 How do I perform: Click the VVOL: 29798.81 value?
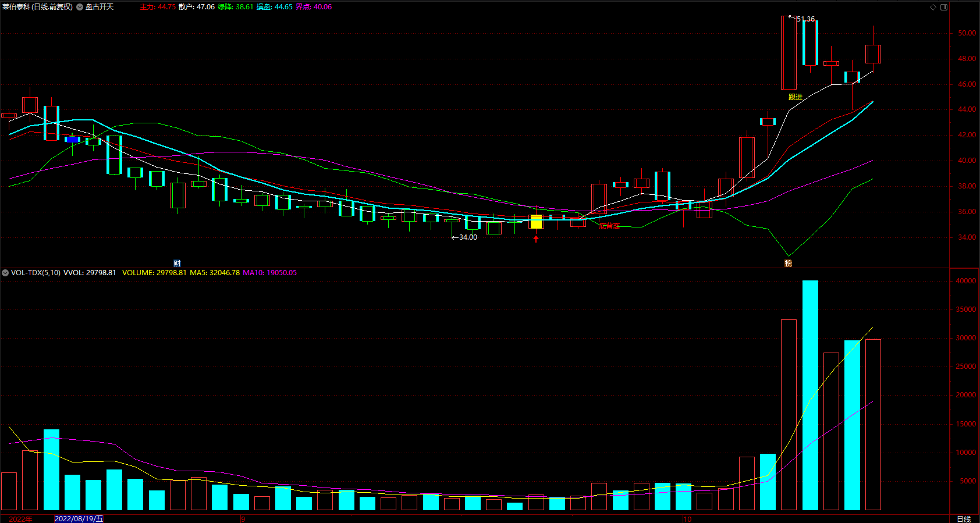coord(90,272)
